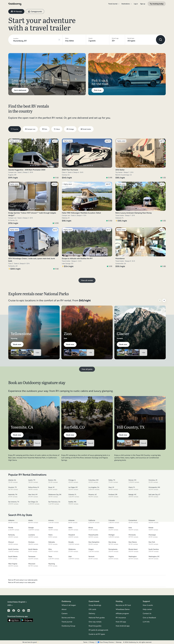Screen dimensions: 174x644
Task: Heart the 2016 Stellar toy hauler
Action: tap(162, 141)
